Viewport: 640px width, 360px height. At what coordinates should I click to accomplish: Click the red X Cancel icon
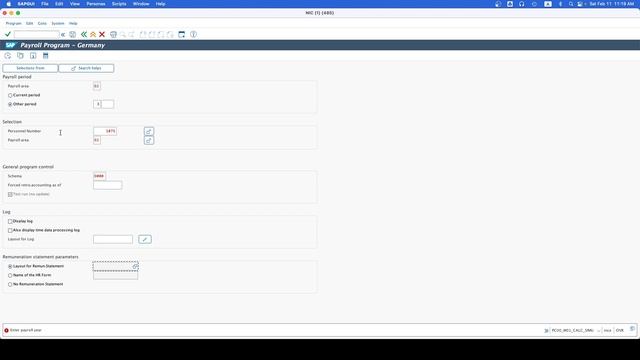(102, 35)
